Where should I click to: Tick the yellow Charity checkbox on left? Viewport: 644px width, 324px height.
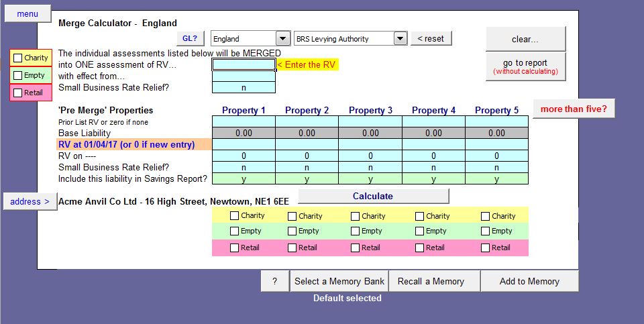[x=18, y=58]
